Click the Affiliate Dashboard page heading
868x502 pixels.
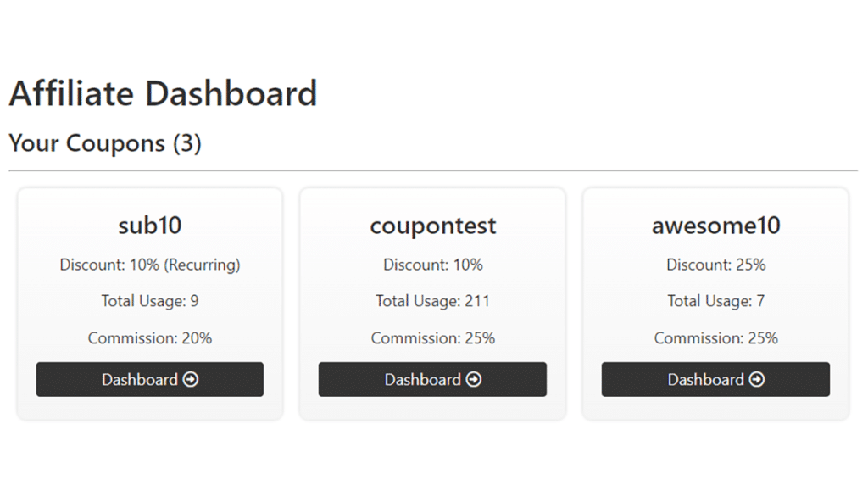pos(163,93)
